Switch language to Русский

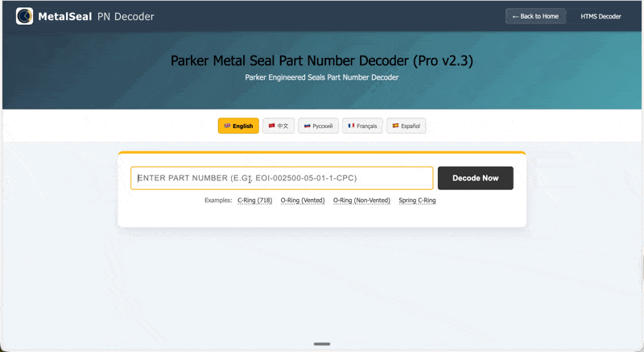point(318,126)
